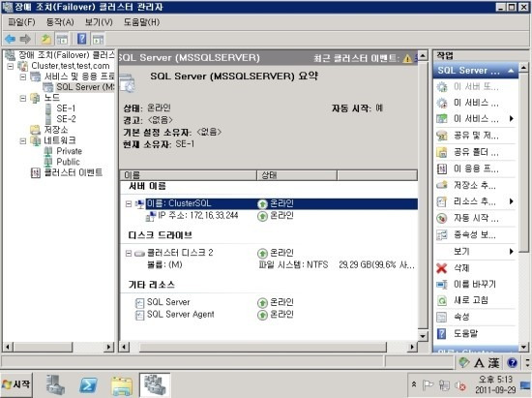532x398 pixels.
Task: Click the network tray icon
Action: tap(444, 385)
